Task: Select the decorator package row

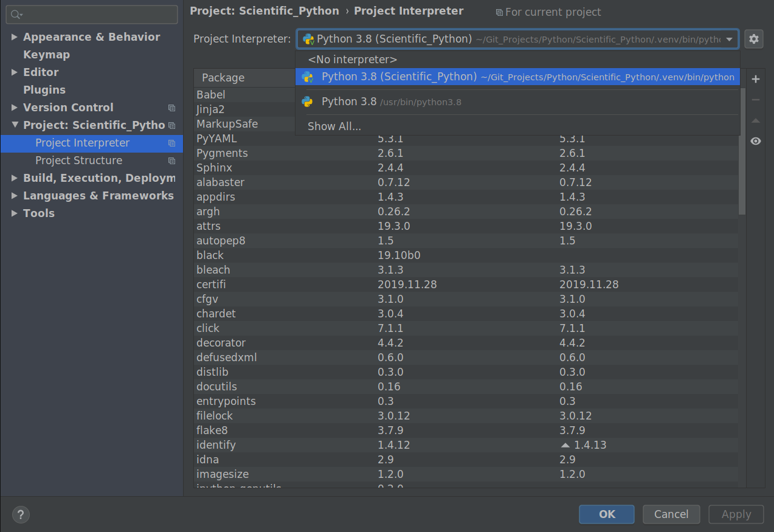Action: point(467,343)
